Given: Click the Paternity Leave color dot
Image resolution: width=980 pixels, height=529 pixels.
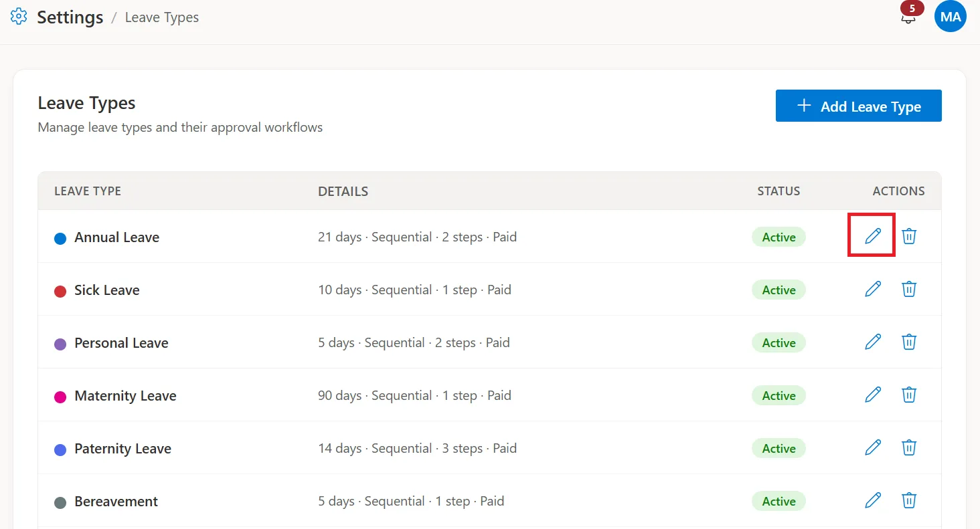Looking at the screenshot, I should click(x=60, y=449).
